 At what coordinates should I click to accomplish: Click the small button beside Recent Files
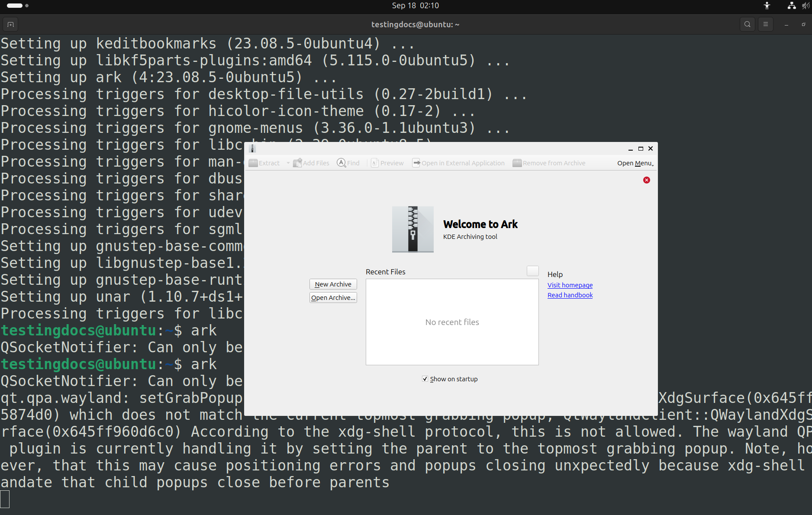(533, 271)
